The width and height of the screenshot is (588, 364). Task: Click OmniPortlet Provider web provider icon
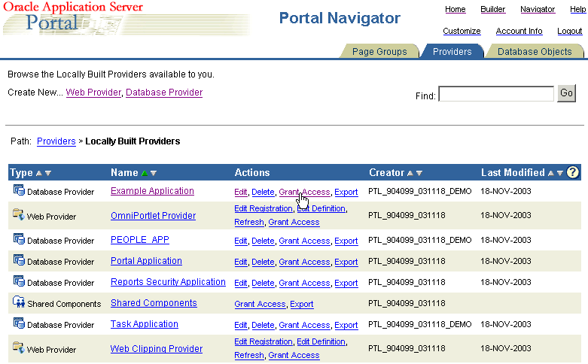19,214
